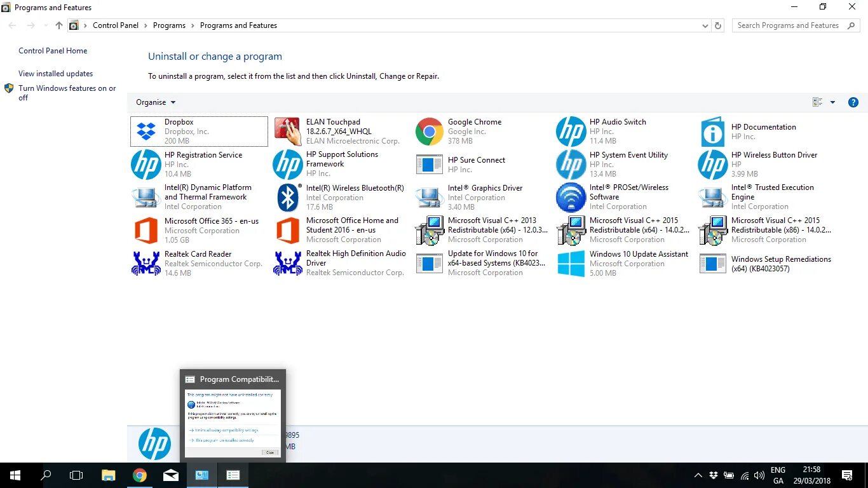Select the Google Chrome program icon
868x488 pixels.
coord(430,132)
